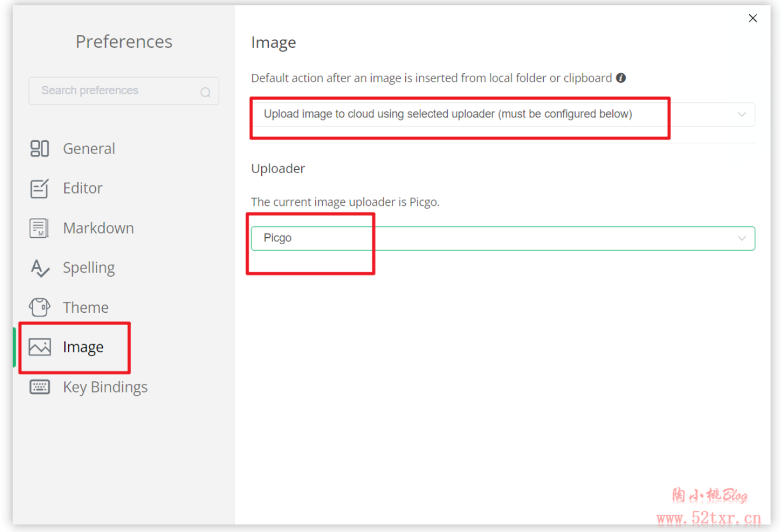Viewport: 781px width, 532px height.
Task: Click the Editor pencil icon
Action: [39, 189]
